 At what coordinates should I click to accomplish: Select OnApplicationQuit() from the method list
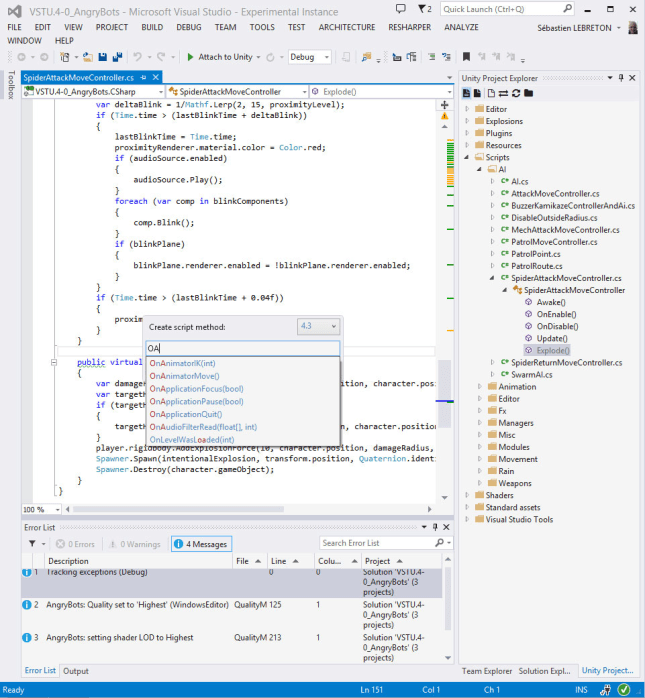click(184, 414)
